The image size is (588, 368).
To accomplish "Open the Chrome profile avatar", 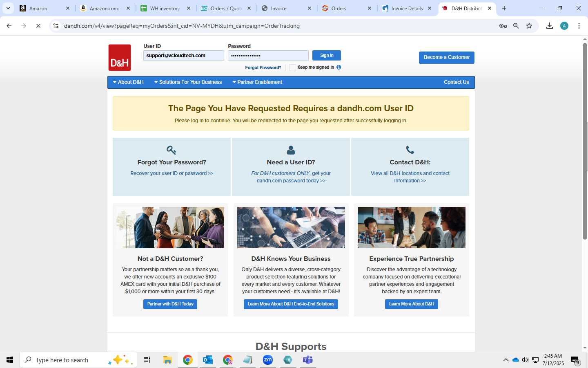I will click(564, 26).
